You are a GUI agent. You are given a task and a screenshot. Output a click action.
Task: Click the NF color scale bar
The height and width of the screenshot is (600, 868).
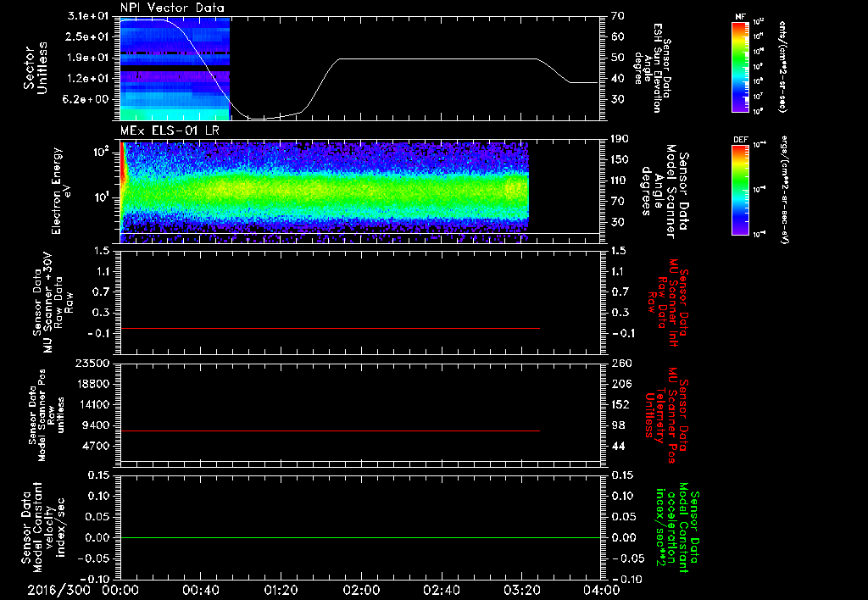tap(740, 67)
